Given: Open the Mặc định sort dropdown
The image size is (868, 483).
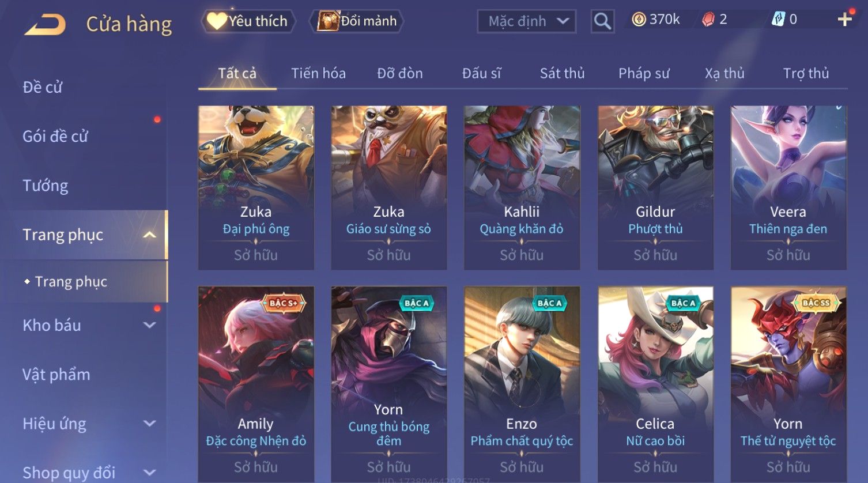Looking at the screenshot, I should [x=526, y=21].
